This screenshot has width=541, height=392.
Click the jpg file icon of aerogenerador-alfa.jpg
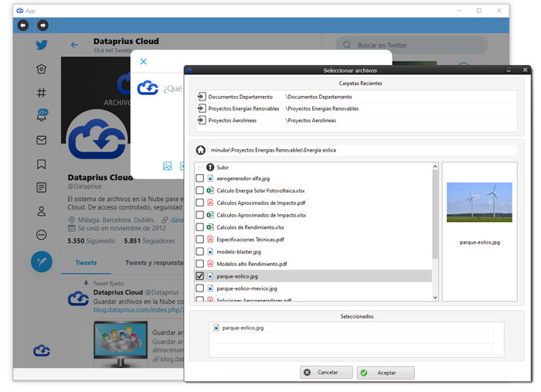210,179
